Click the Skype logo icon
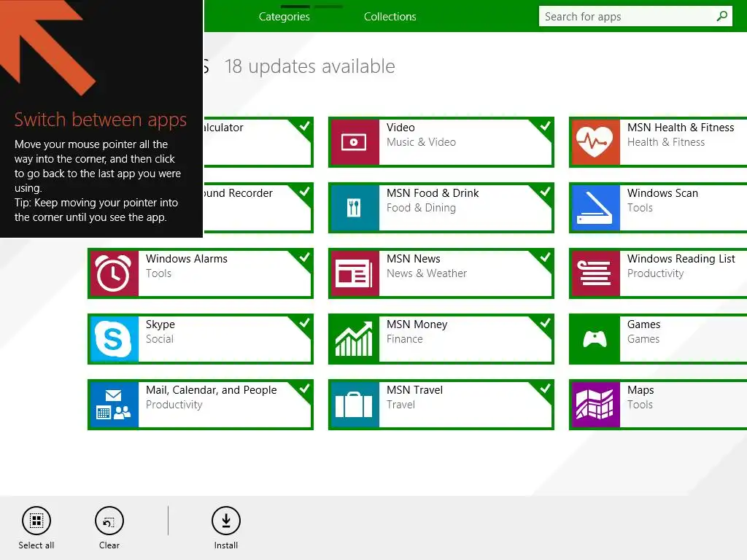Screen dimensions: 747x560 [x=113, y=339]
